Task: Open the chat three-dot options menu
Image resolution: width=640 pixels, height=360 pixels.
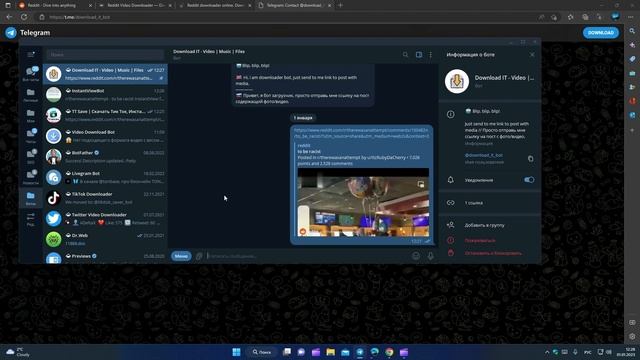Action: coord(431,54)
